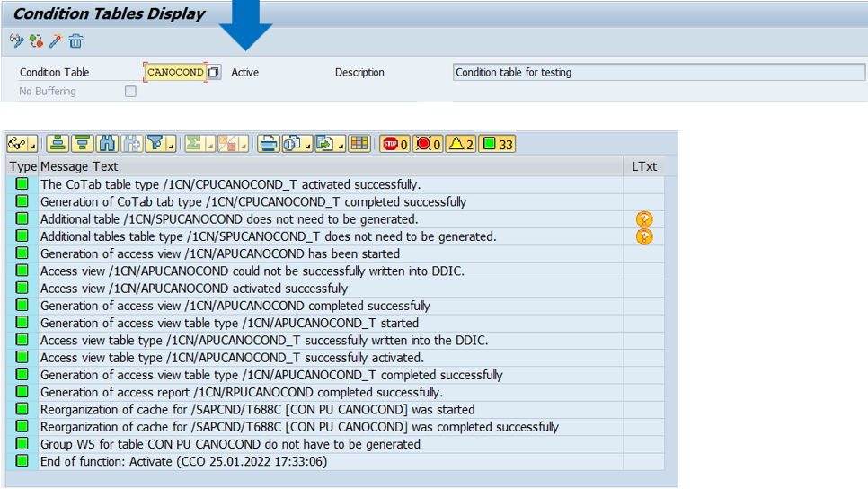The height and width of the screenshot is (489, 868).
Task: Filter by warning messages showing count 2
Action: [460, 144]
